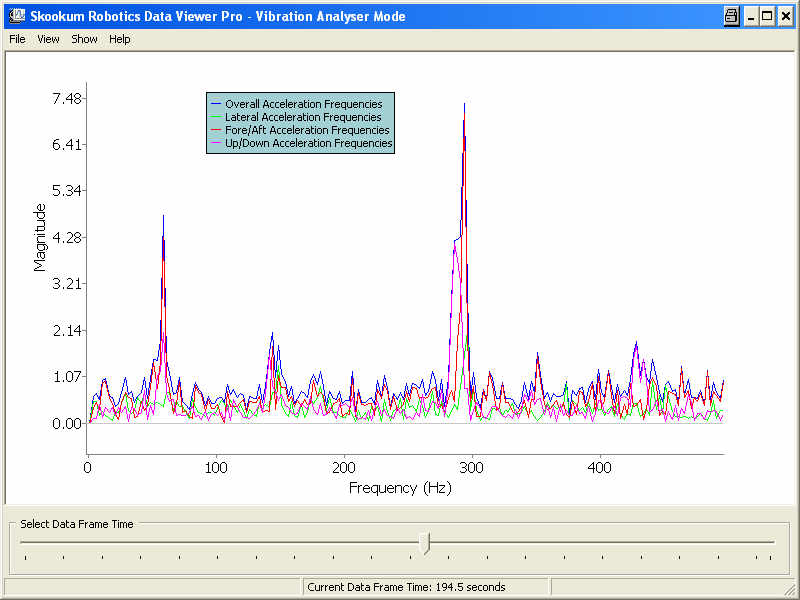Open the Show menu
Screen dimensions: 800x600
[x=84, y=39]
